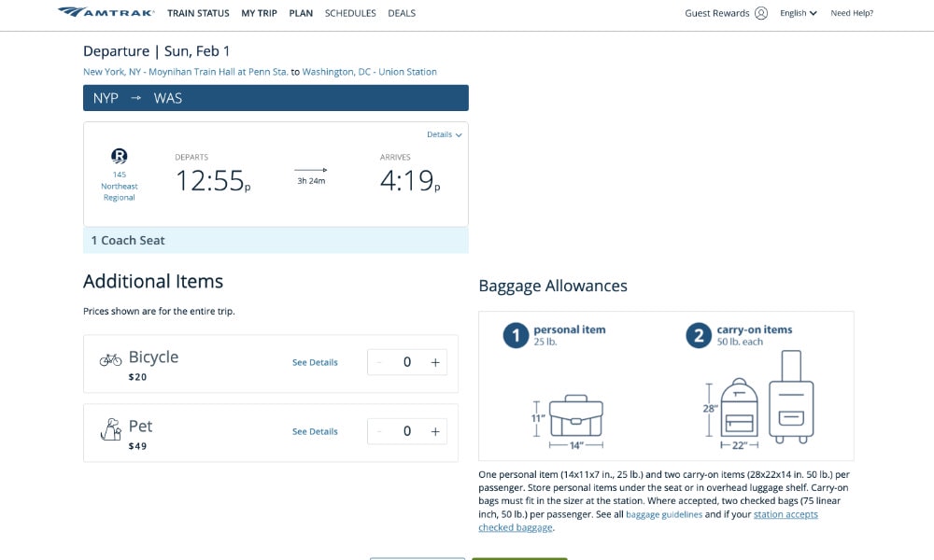Click the number 2 badge for carry-on items

click(x=699, y=336)
